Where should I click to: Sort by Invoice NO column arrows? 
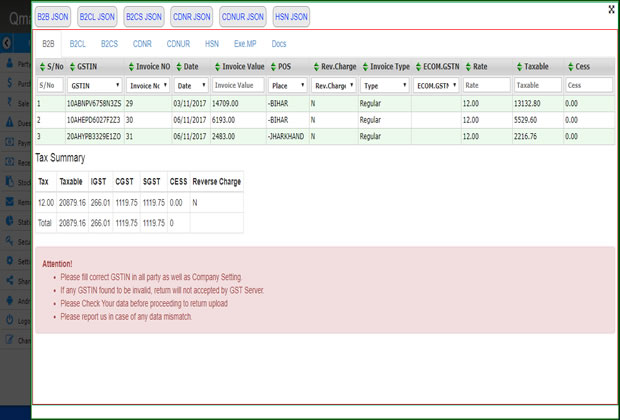point(131,67)
